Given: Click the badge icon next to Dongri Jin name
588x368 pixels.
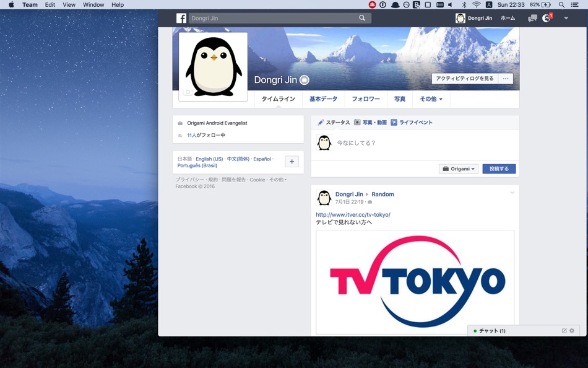Looking at the screenshot, I should 305,79.
